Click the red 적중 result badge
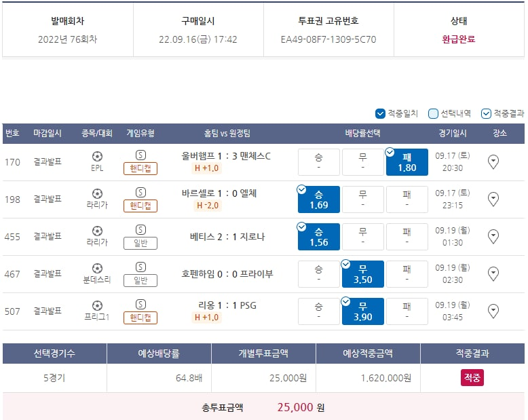Screen dimensions: 528x420 (472, 378)
